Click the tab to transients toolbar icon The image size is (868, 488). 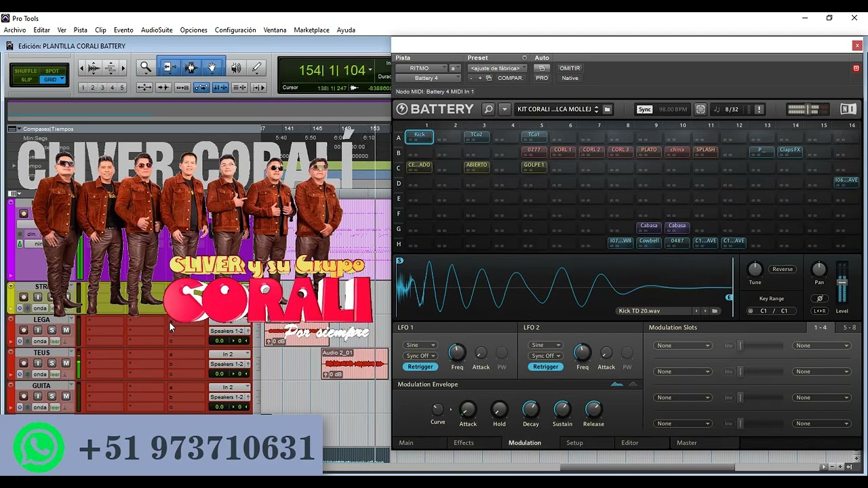click(163, 87)
